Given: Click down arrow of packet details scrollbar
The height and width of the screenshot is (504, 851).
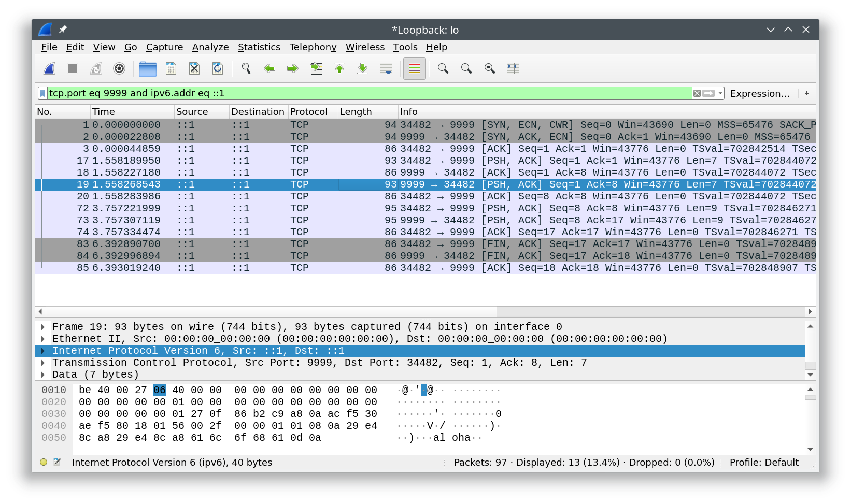Looking at the screenshot, I should (x=810, y=375).
